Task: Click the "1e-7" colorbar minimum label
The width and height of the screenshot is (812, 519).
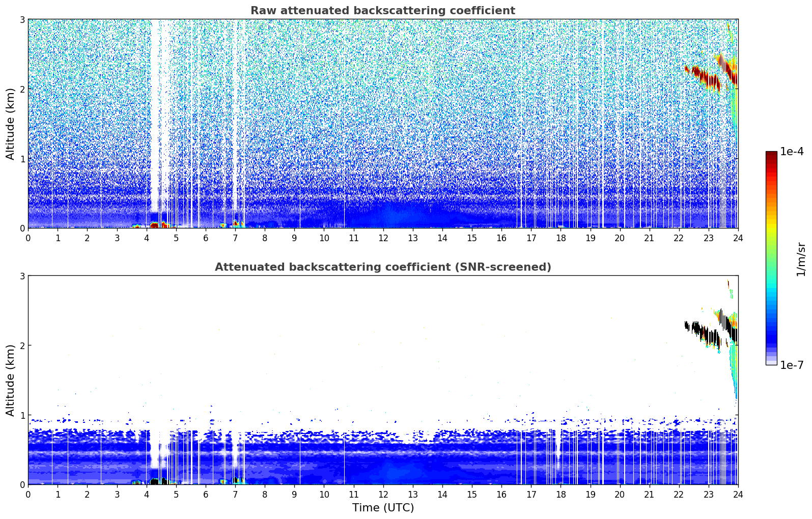Action: pyautogui.click(x=792, y=365)
